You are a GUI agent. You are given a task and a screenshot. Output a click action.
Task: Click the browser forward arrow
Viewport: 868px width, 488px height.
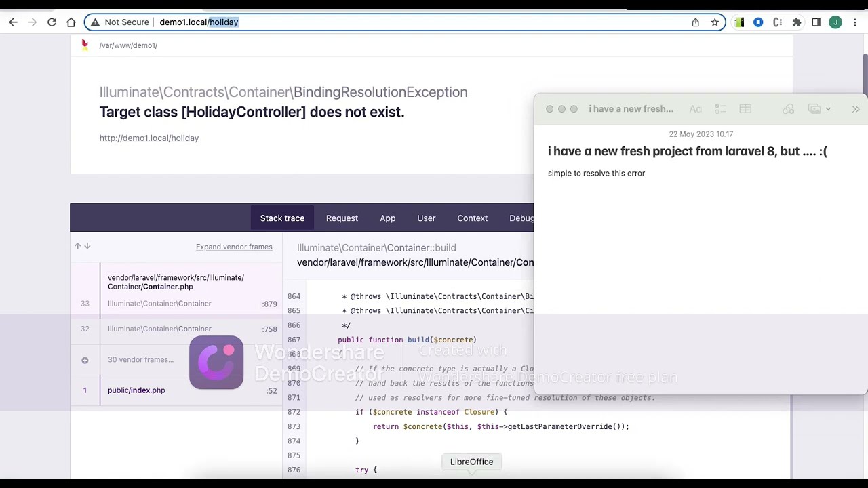tap(32, 22)
